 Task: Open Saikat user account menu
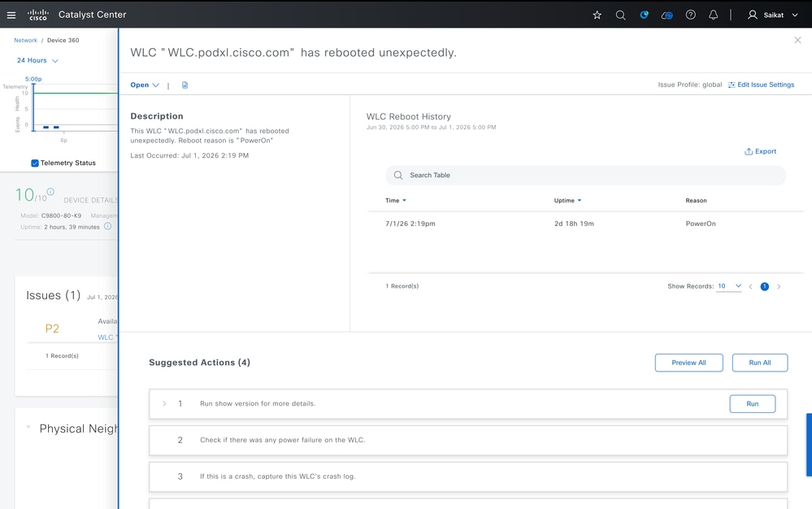tap(773, 15)
